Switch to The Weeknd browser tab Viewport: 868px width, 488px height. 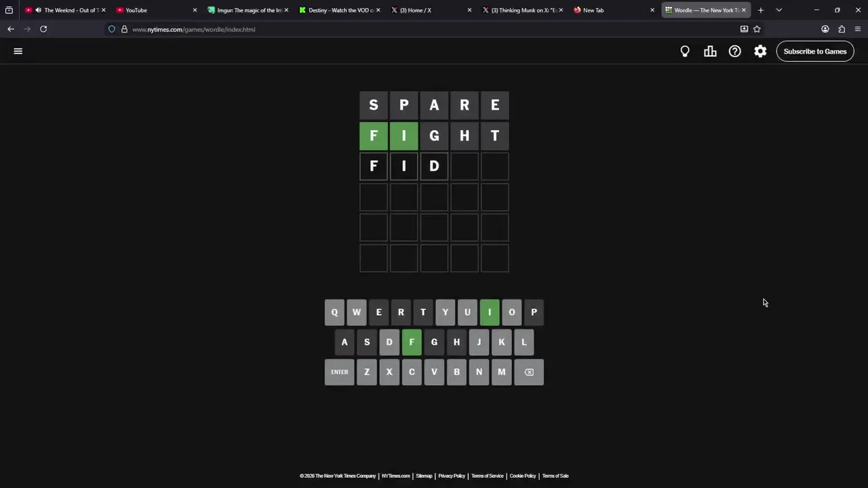[64, 10]
